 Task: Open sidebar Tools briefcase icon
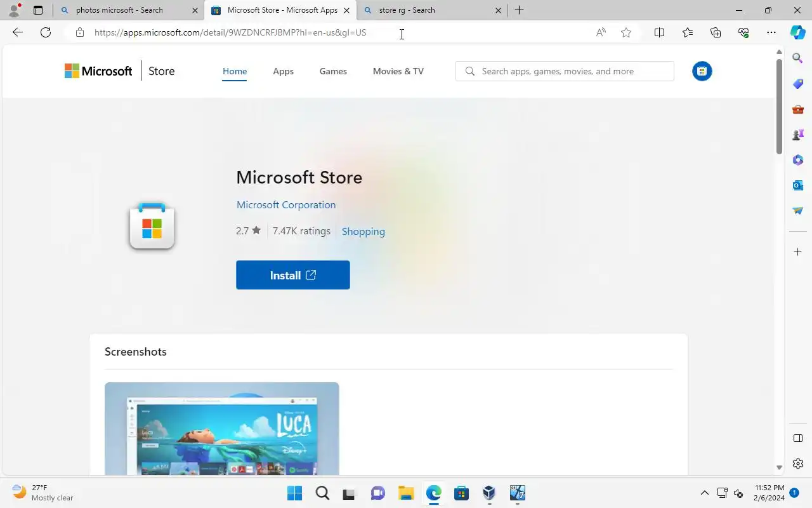click(798, 109)
